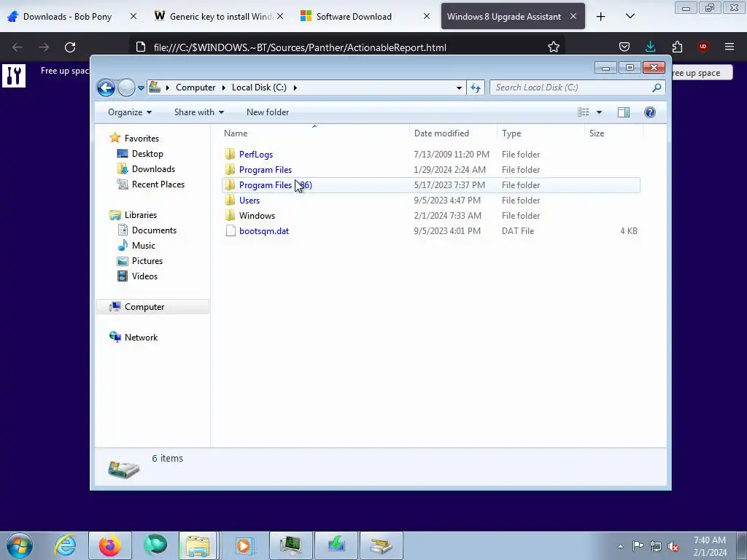Open Firefox application menu
Screen dimensions: 747x560
click(729, 47)
